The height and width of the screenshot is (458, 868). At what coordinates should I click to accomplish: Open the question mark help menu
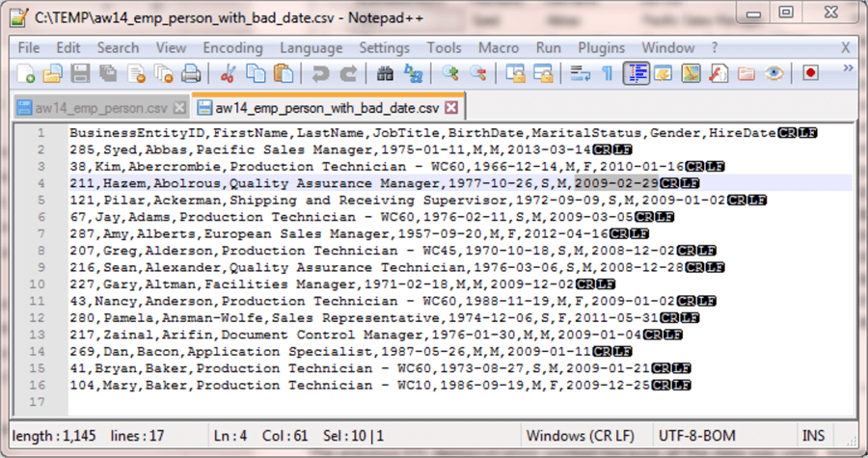coord(715,48)
